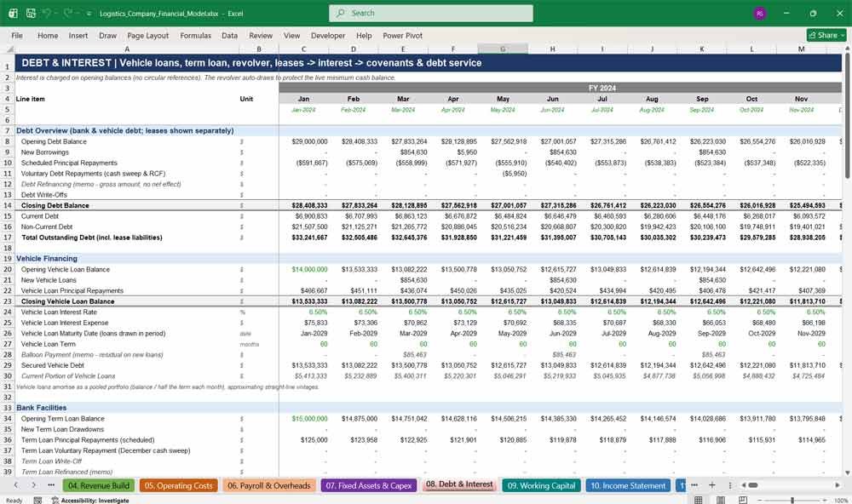Open the File menu
The image size is (852, 504).
(x=17, y=35)
